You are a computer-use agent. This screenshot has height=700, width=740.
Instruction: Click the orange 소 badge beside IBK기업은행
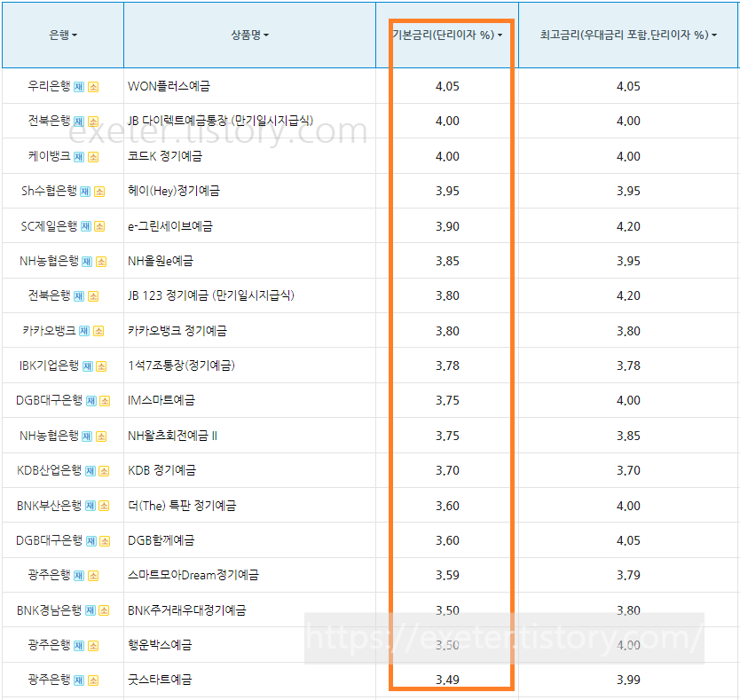[x=101, y=366]
